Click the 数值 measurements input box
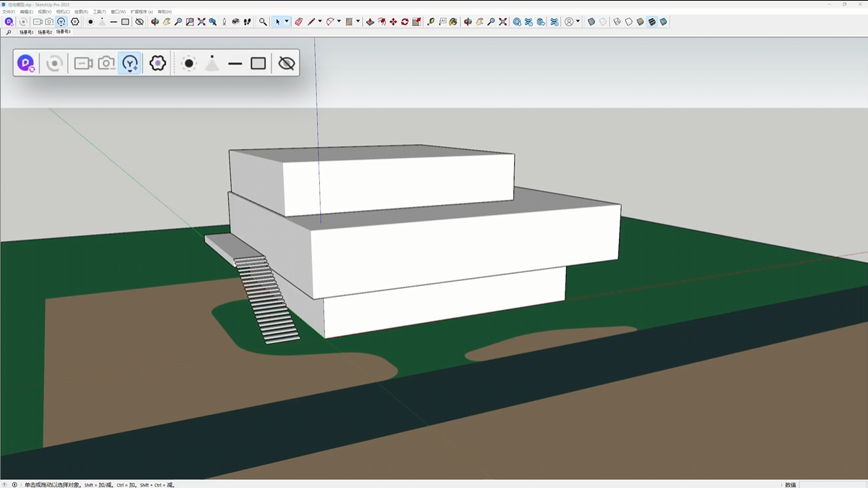 [833, 484]
